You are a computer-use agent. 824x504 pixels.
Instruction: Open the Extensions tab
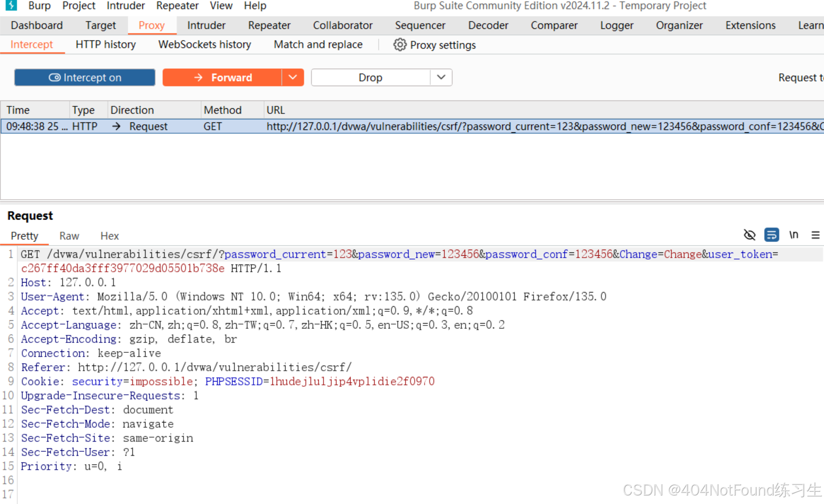pyautogui.click(x=750, y=25)
